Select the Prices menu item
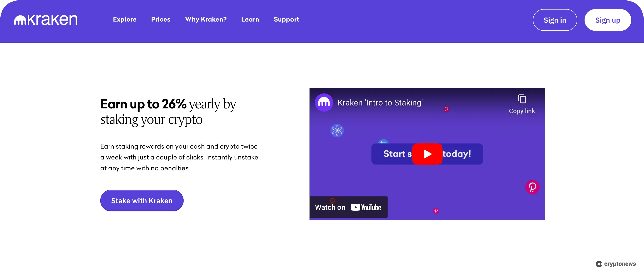Image resolution: width=644 pixels, height=274 pixels. 160,20
